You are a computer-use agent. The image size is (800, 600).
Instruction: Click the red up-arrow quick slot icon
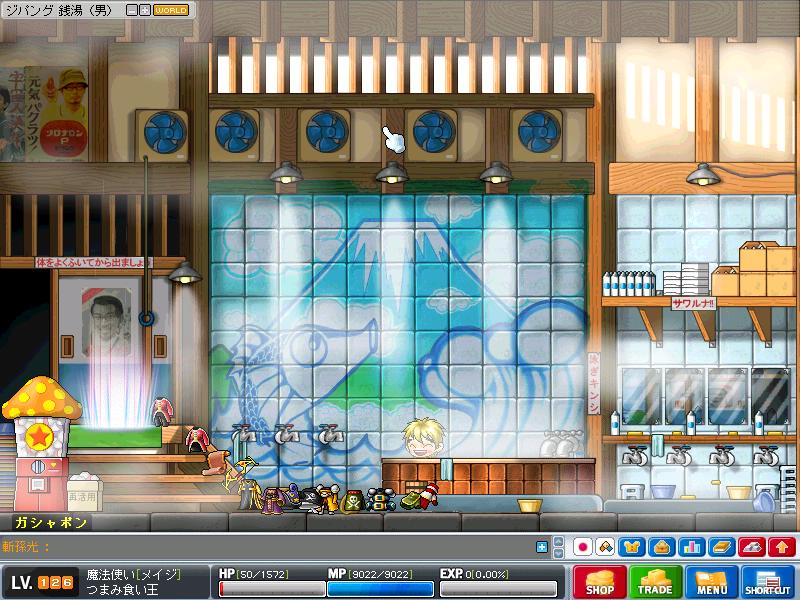click(782, 547)
